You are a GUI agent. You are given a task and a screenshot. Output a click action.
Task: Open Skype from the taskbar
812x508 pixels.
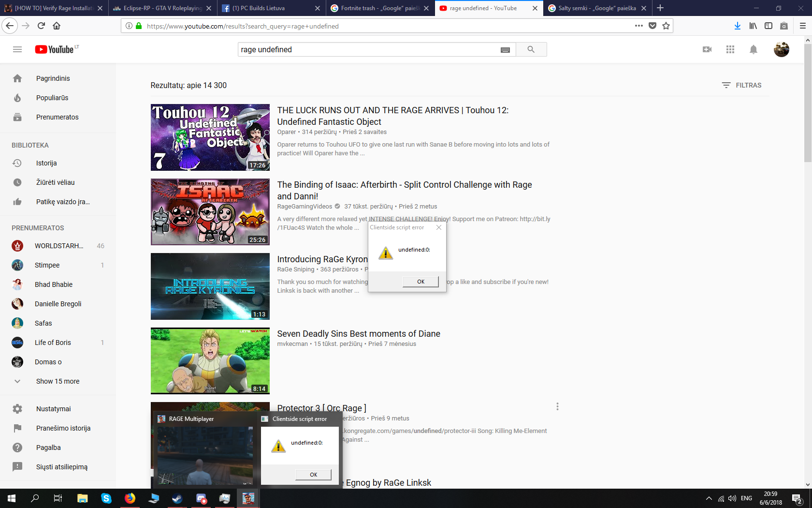[106, 498]
